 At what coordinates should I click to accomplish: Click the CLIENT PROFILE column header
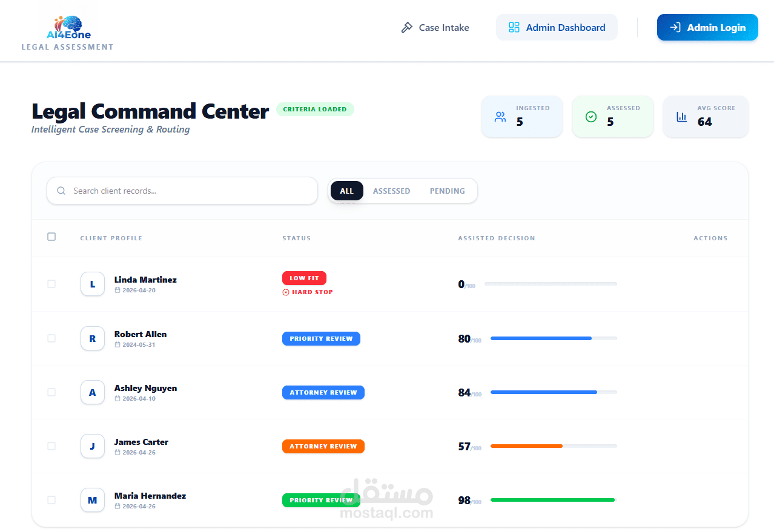click(111, 238)
